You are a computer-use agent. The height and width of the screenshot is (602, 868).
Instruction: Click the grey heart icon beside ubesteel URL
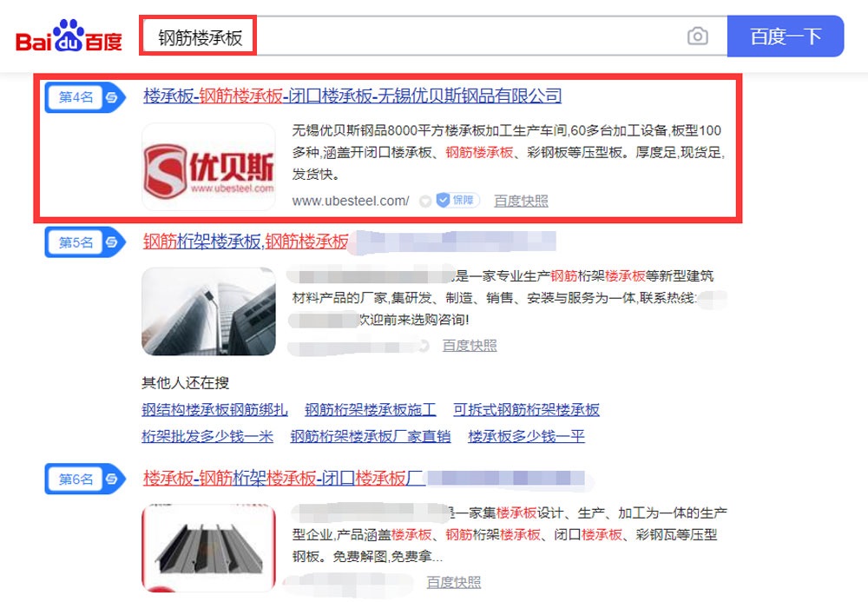(425, 201)
